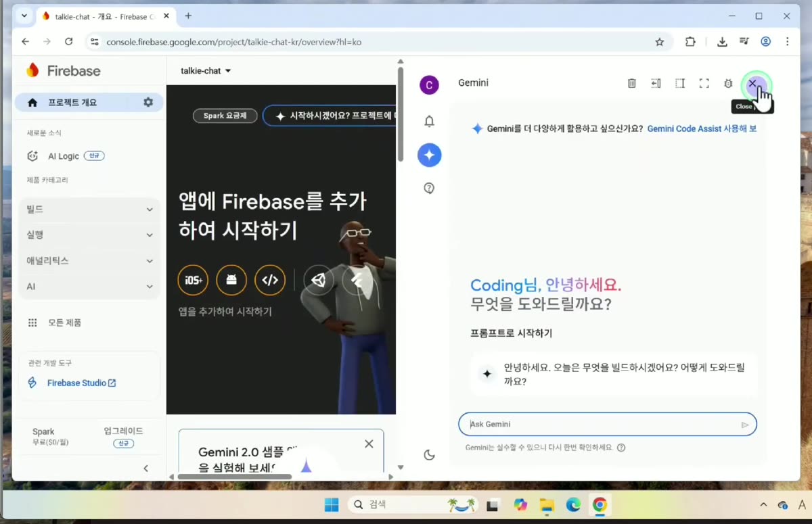Expand the 실행 category
Viewport: 812px width, 524px height.
point(90,235)
